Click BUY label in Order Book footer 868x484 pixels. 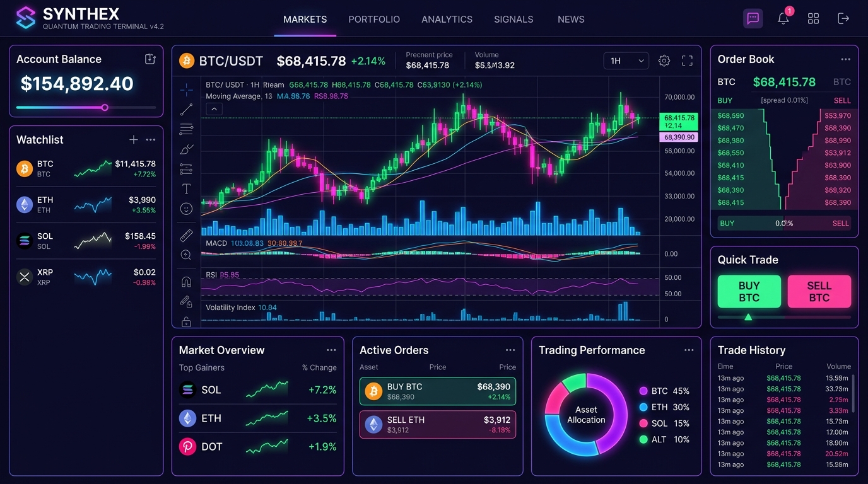click(727, 223)
